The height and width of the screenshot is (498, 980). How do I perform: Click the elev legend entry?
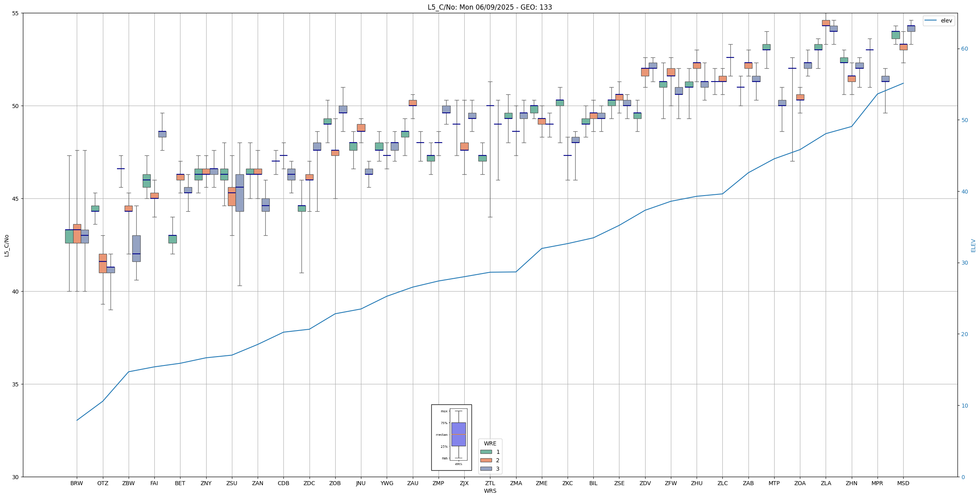(938, 21)
